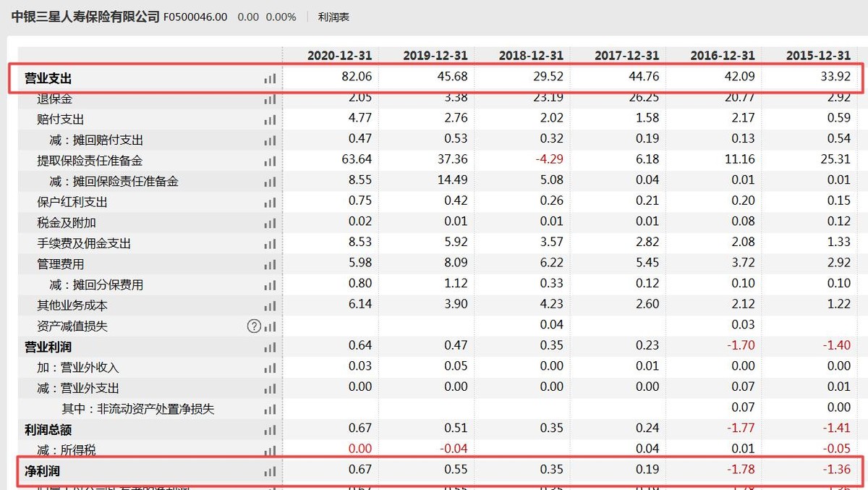Open chart icon for 提取保险责任准备金 row

(270, 161)
